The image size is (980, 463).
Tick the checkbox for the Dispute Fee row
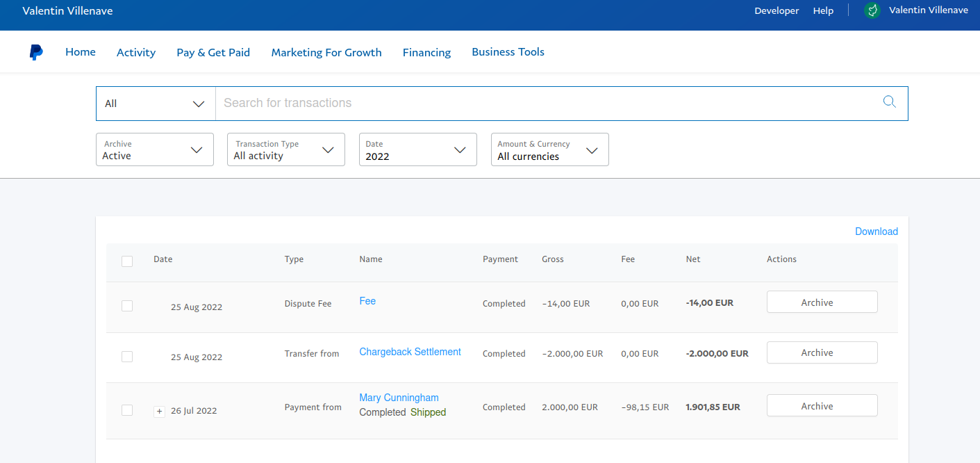point(127,306)
